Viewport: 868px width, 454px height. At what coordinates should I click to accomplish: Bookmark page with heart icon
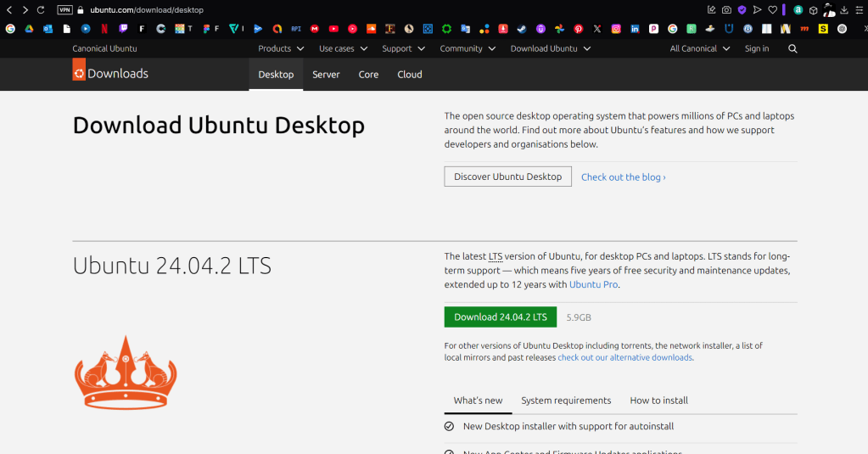tap(772, 10)
